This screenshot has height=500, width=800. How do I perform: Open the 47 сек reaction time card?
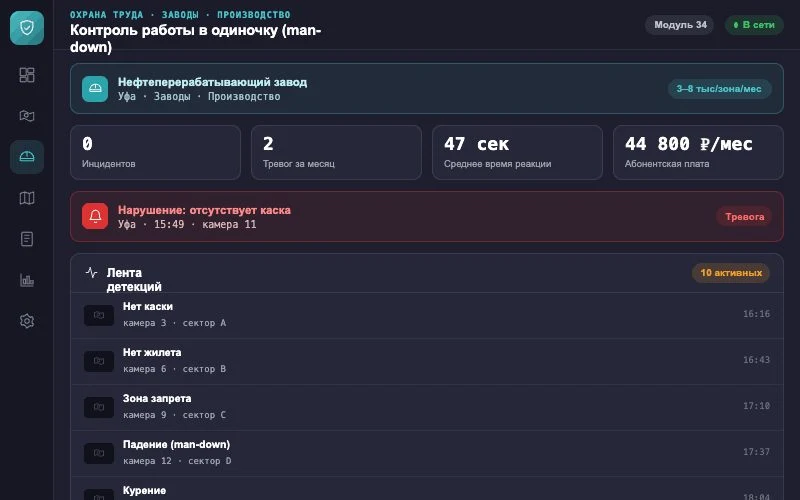(x=517, y=153)
